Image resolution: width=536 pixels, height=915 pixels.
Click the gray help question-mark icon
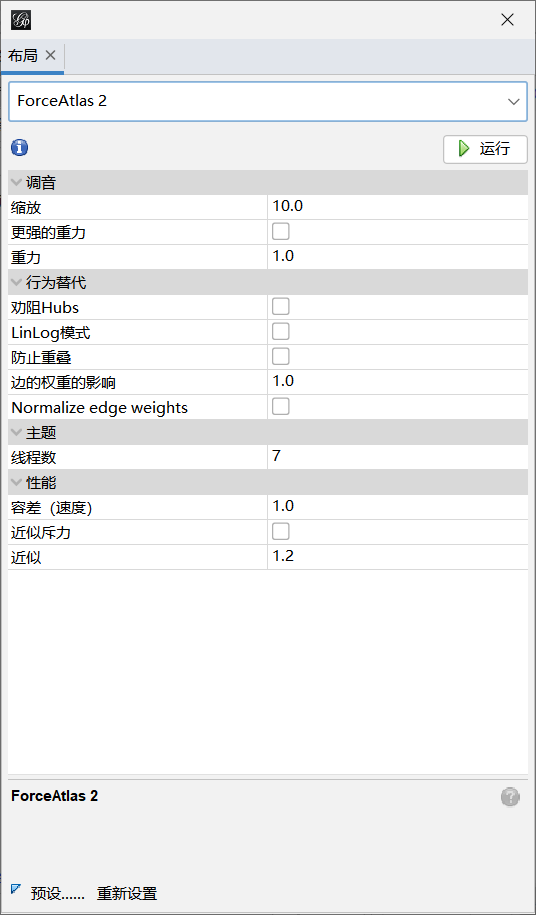pyautogui.click(x=510, y=797)
